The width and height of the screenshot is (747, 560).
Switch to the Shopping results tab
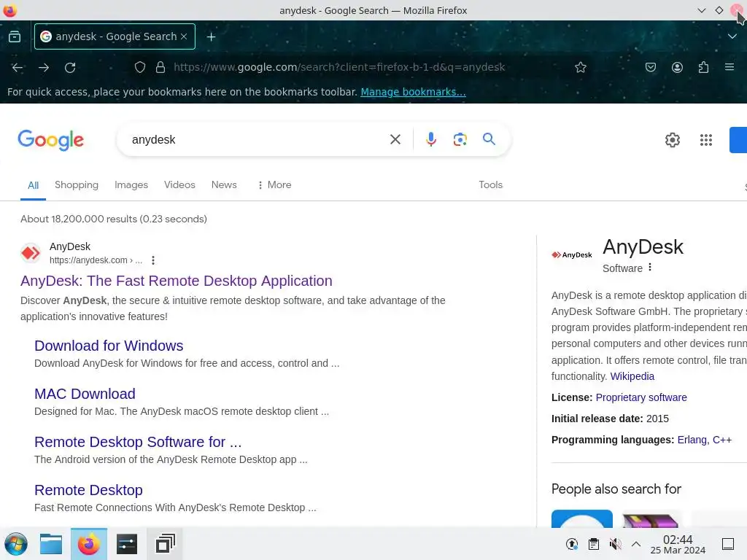76,184
